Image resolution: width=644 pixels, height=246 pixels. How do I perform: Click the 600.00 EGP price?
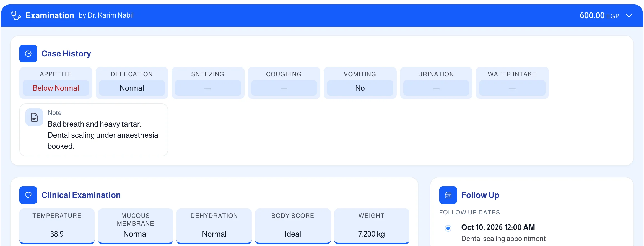coord(599,15)
